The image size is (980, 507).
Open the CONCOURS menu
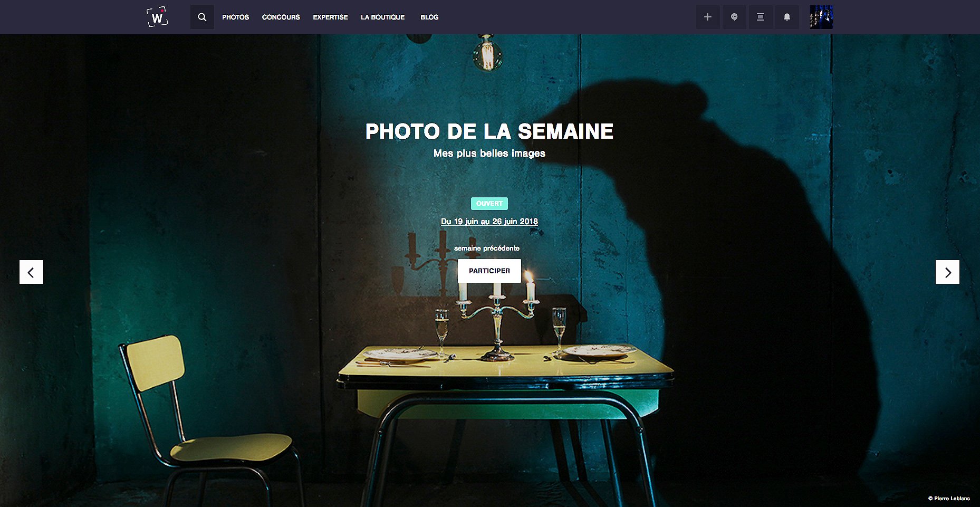pyautogui.click(x=281, y=17)
